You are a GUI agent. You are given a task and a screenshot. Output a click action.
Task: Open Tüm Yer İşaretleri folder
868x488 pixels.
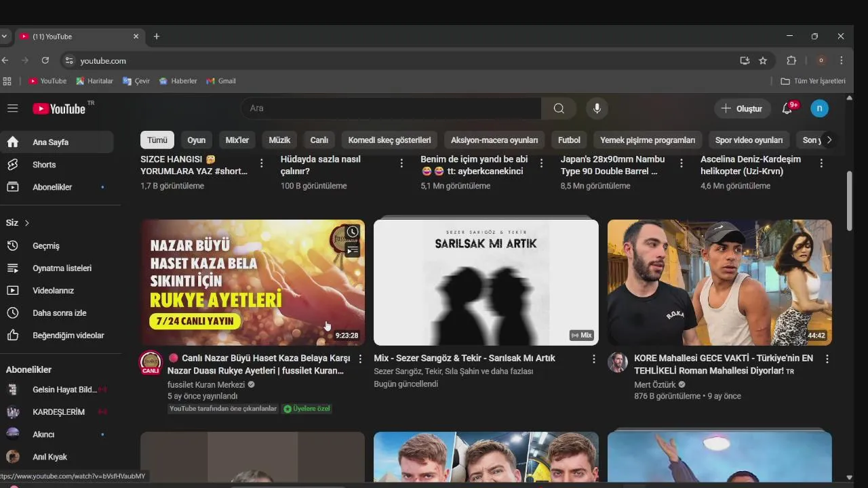(x=813, y=81)
